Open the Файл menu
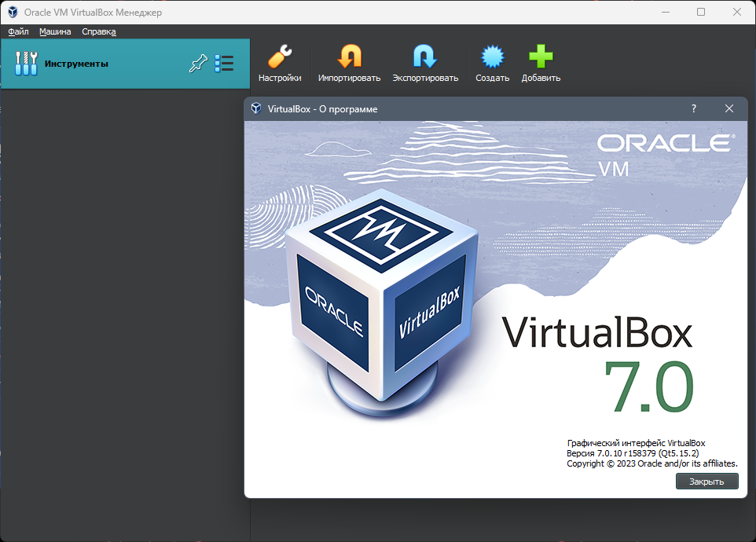The width and height of the screenshot is (756, 542). pos(18,31)
